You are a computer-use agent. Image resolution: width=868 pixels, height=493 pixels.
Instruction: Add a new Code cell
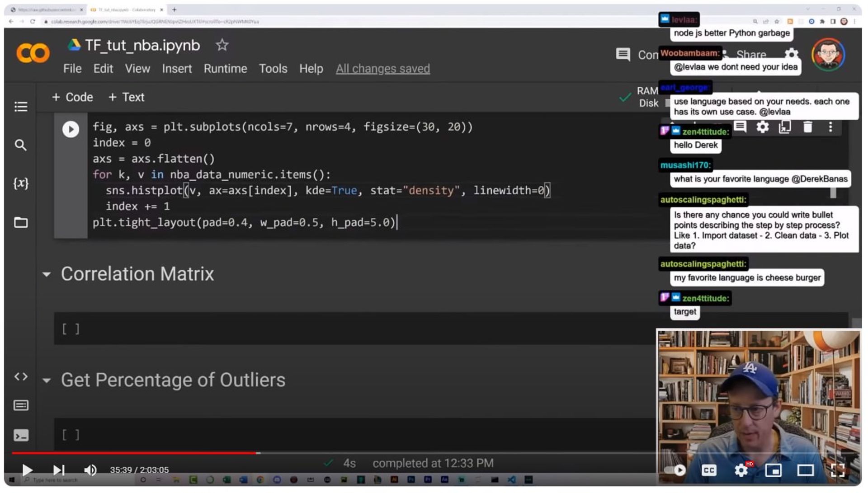click(72, 97)
